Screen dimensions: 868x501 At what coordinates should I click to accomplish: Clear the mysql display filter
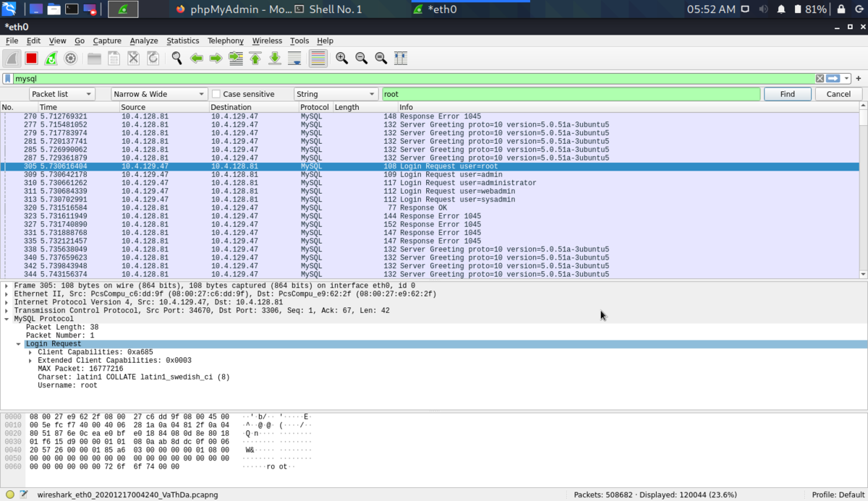tap(820, 79)
